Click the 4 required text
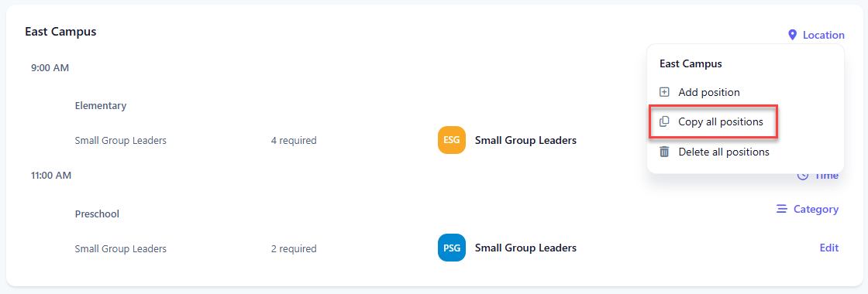868x294 pixels. coord(294,140)
